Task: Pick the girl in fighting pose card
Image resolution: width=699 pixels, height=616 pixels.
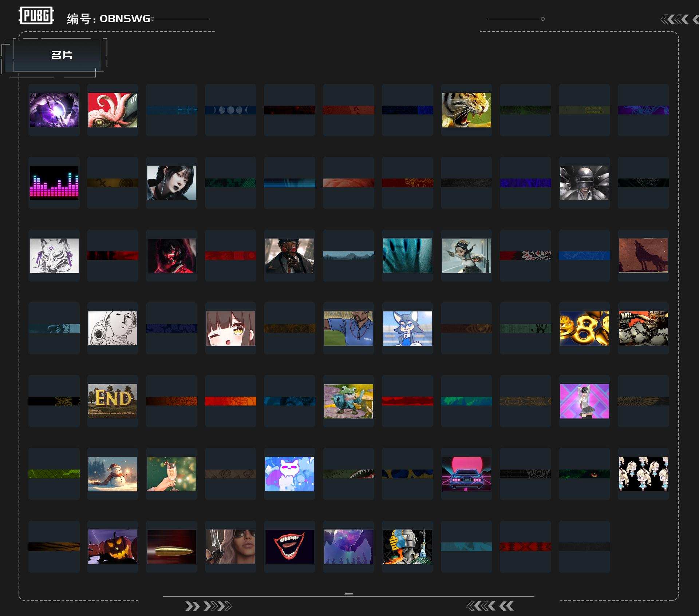Action: 466,255
